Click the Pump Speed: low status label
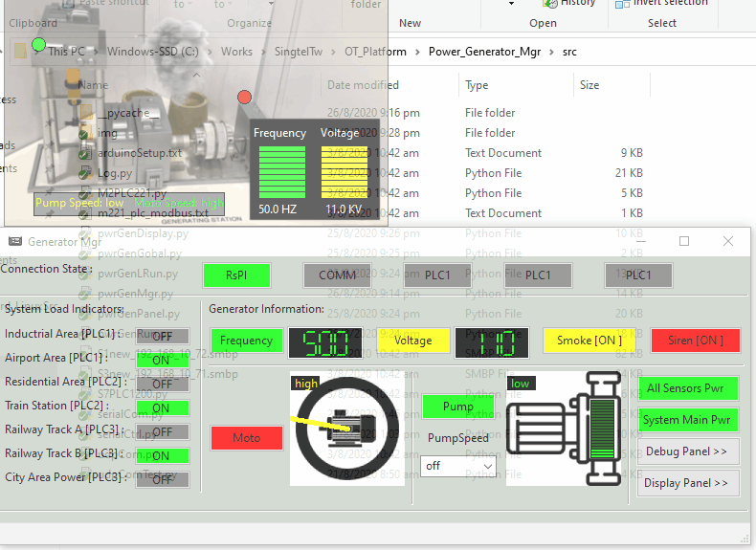Viewport: 756px width, 550px height. pyautogui.click(x=79, y=203)
